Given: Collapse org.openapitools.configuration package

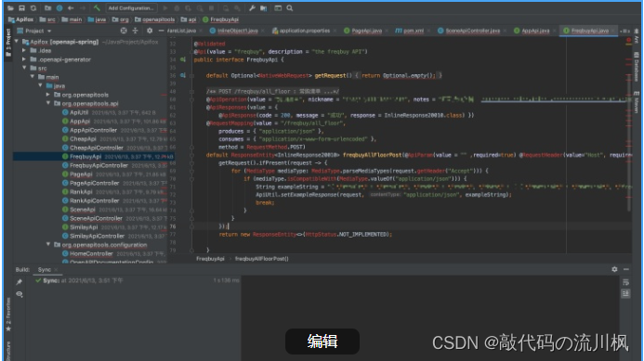Looking at the screenshot, I should (48, 244).
